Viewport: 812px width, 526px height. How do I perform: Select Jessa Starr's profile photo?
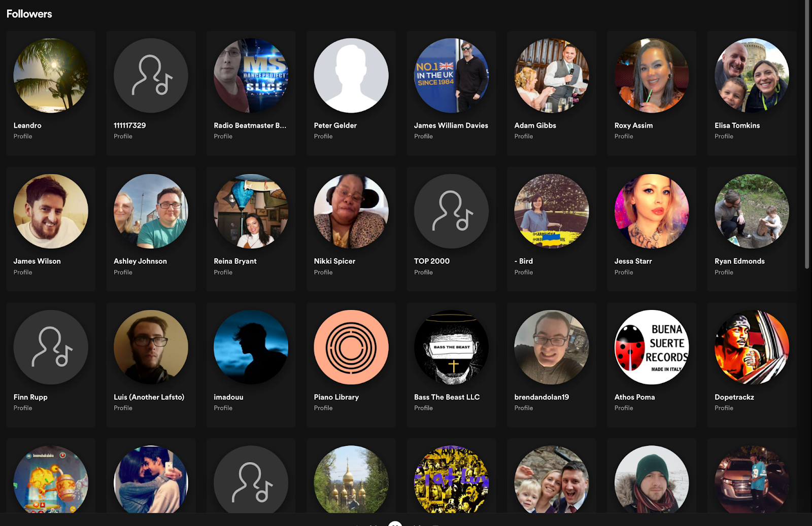[x=652, y=212]
